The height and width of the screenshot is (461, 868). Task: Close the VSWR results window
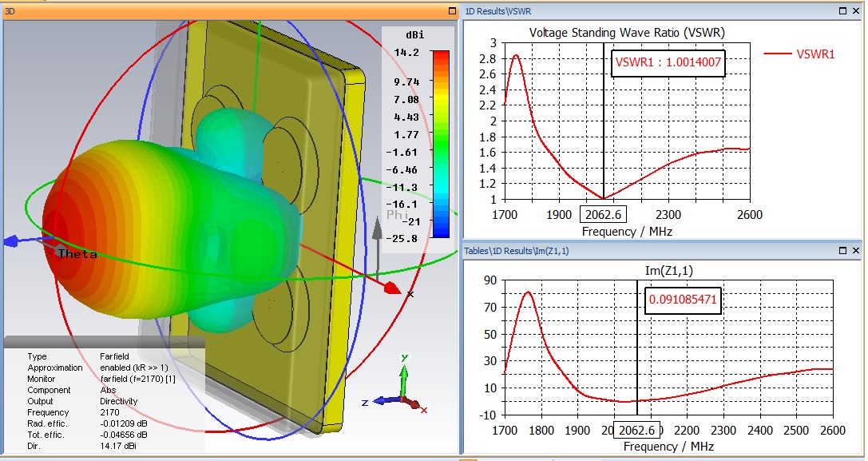pyautogui.click(x=856, y=10)
